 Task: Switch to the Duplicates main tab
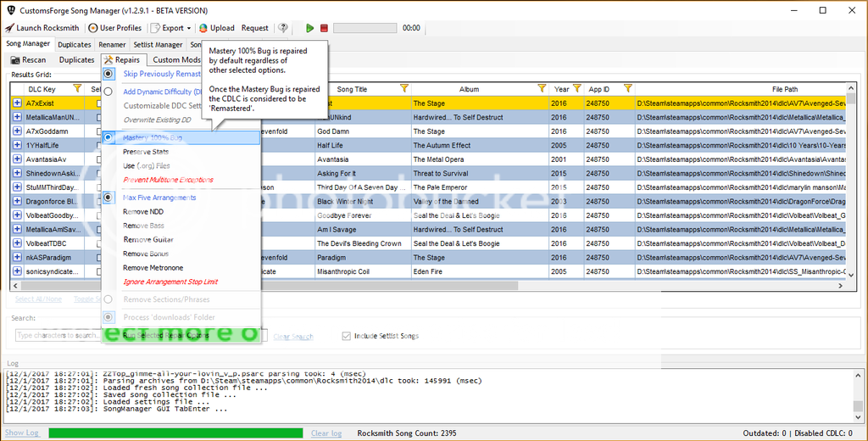click(75, 44)
